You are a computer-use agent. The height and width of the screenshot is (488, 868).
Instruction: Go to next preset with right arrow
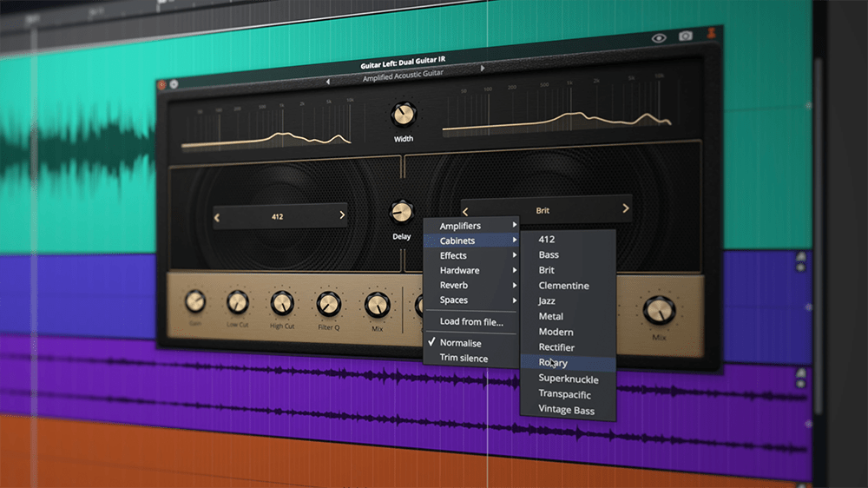(483, 68)
